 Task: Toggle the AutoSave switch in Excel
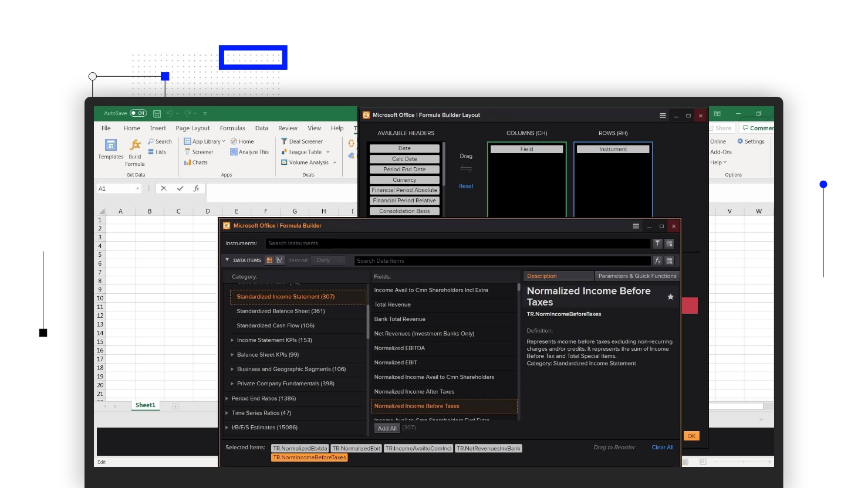pyautogui.click(x=139, y=113)
